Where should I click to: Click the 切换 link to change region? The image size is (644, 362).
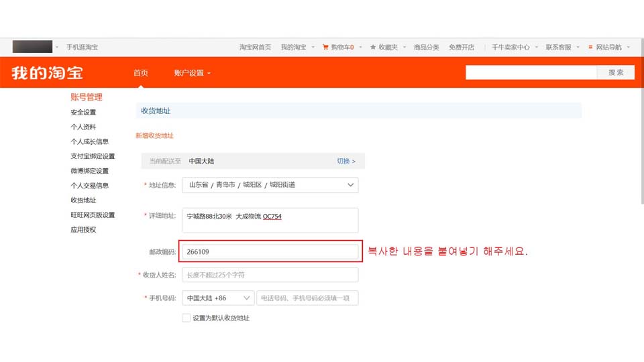[x=346, y=162]
